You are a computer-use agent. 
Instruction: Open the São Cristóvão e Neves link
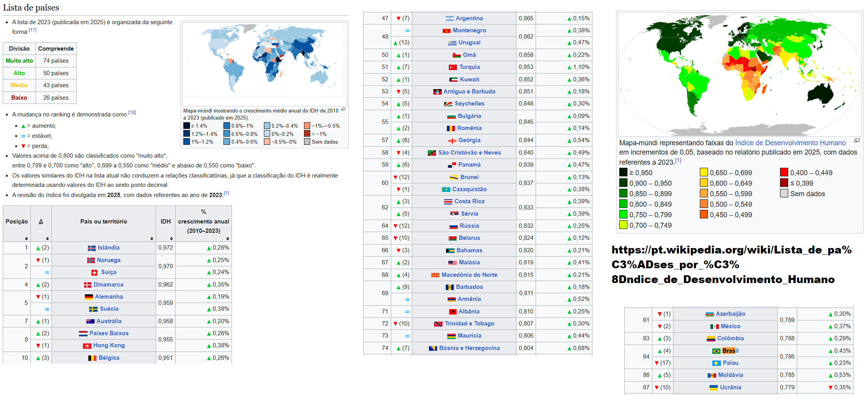pos(469,153)
